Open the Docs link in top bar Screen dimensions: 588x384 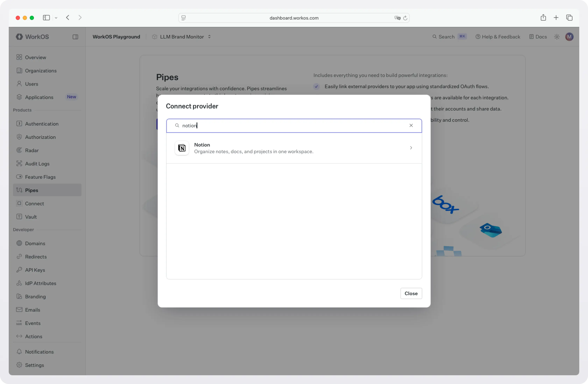pos(538,37)
